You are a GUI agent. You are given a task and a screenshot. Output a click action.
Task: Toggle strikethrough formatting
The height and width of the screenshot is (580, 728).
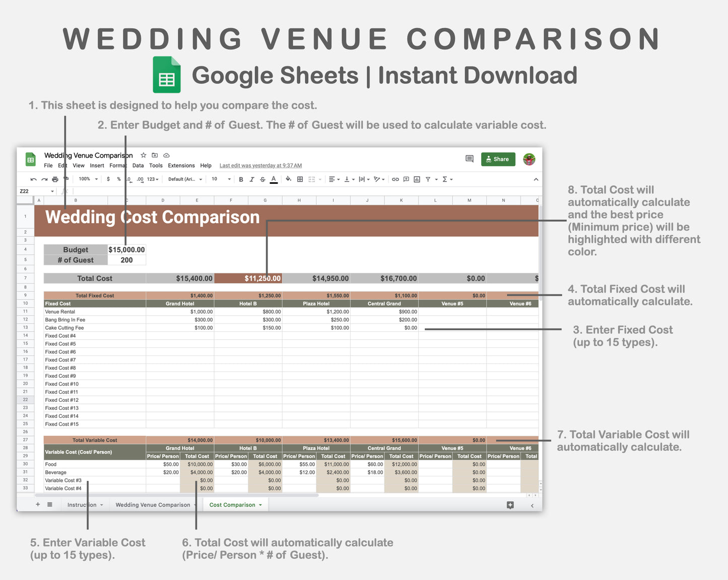click(x=262, y=179)
